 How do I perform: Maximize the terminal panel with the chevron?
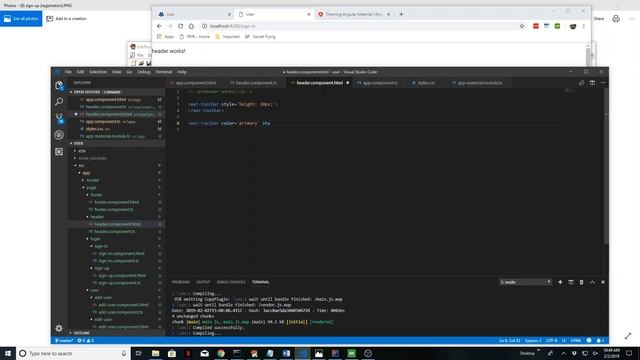[592, 282]
